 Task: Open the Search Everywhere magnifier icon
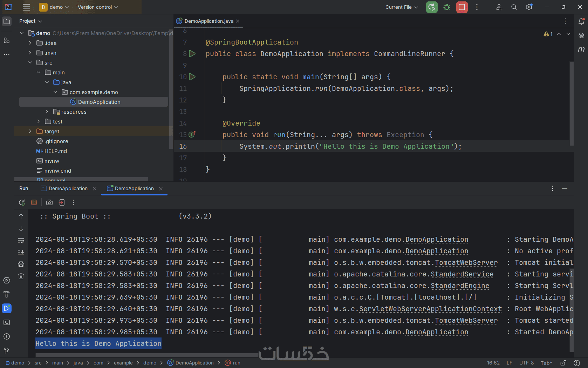[514, 7]
